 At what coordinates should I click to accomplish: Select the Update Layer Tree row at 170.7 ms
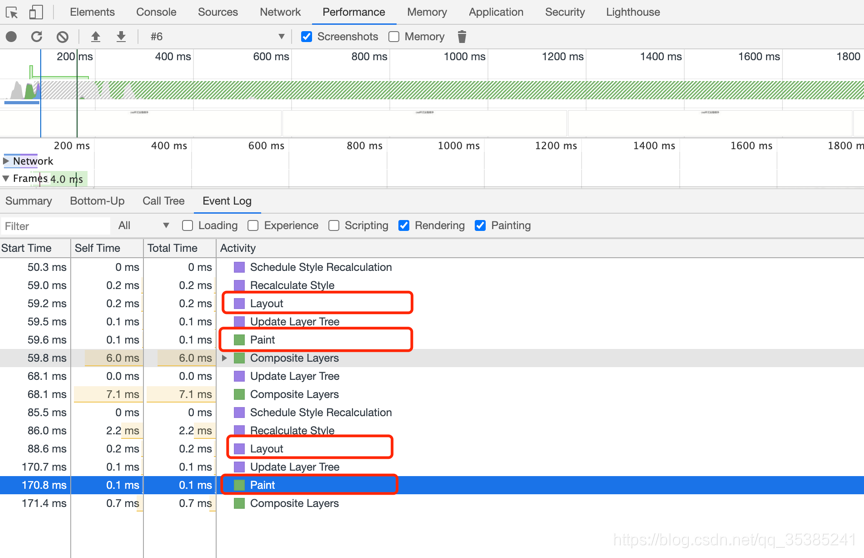pos(432,467)
